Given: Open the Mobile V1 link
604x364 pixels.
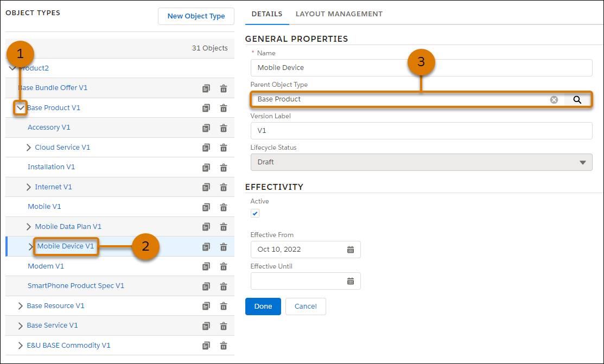Looking at the screenshot, I should [44, 207].
